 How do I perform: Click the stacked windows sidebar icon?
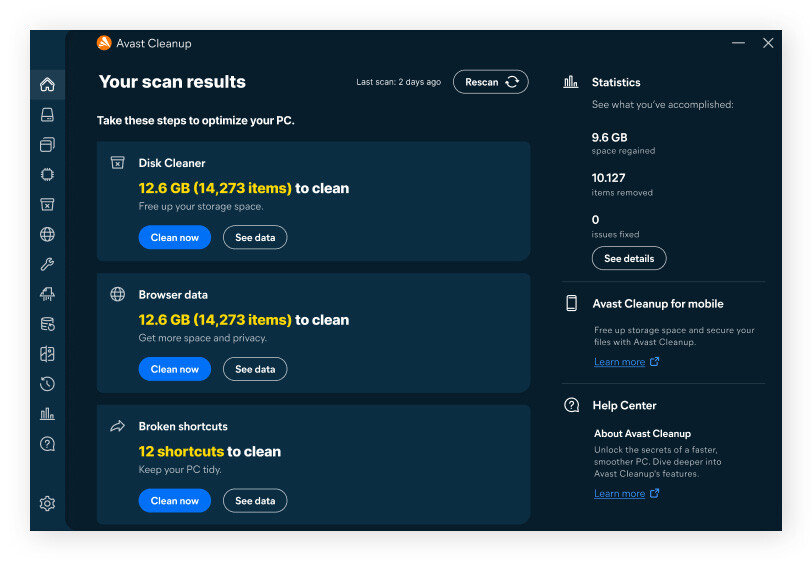point(47,145)
